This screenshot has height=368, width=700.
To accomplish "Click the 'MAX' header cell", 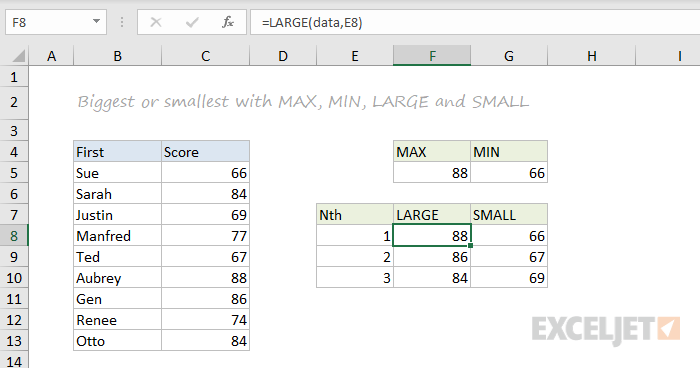I will (x=432, y=152).
